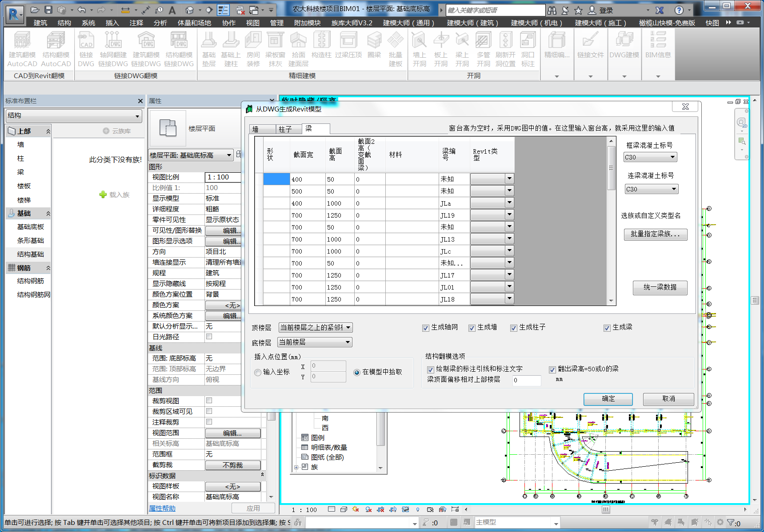Click the Open folder icon in quick access

(x=35, y=10)
